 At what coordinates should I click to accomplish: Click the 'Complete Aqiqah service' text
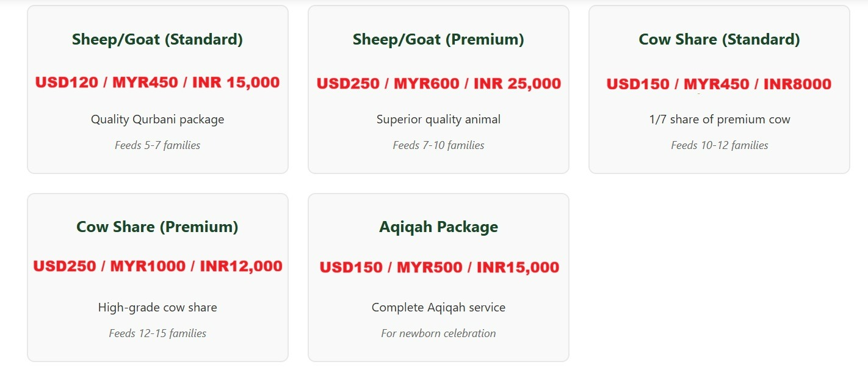point(438,308)
